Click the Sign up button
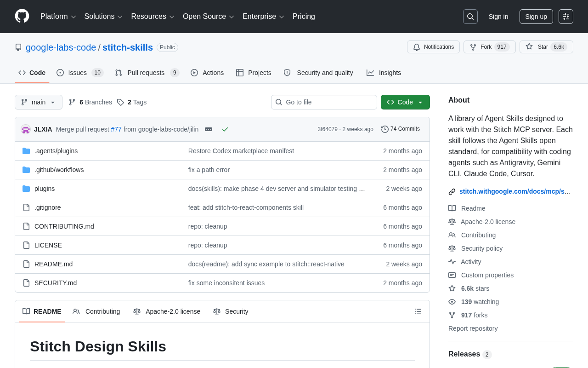 point(536,17)
